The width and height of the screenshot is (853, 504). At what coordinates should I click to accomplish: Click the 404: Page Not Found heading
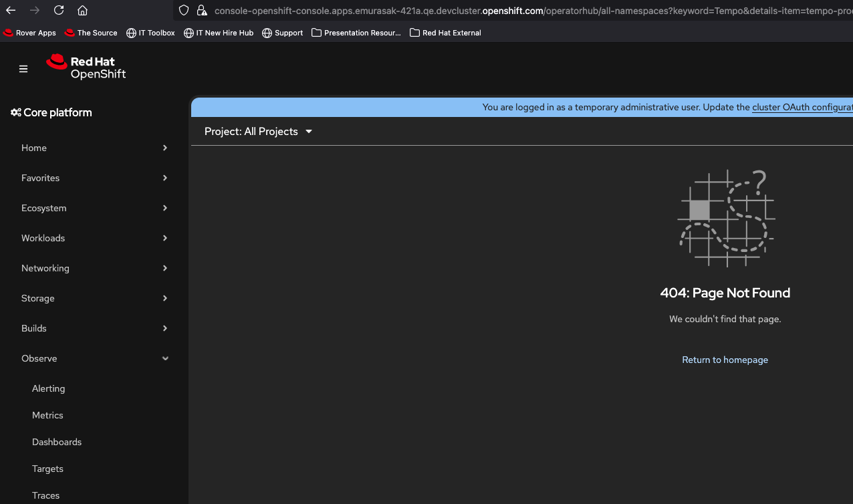[x=725, y=293]
